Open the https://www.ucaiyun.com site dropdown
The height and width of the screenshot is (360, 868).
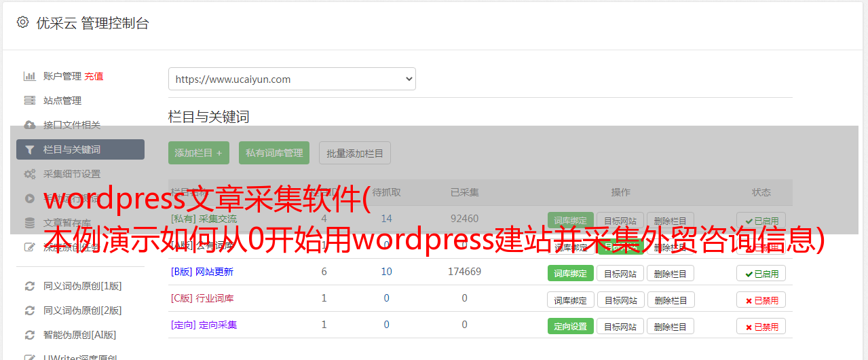tap(292, 79)
